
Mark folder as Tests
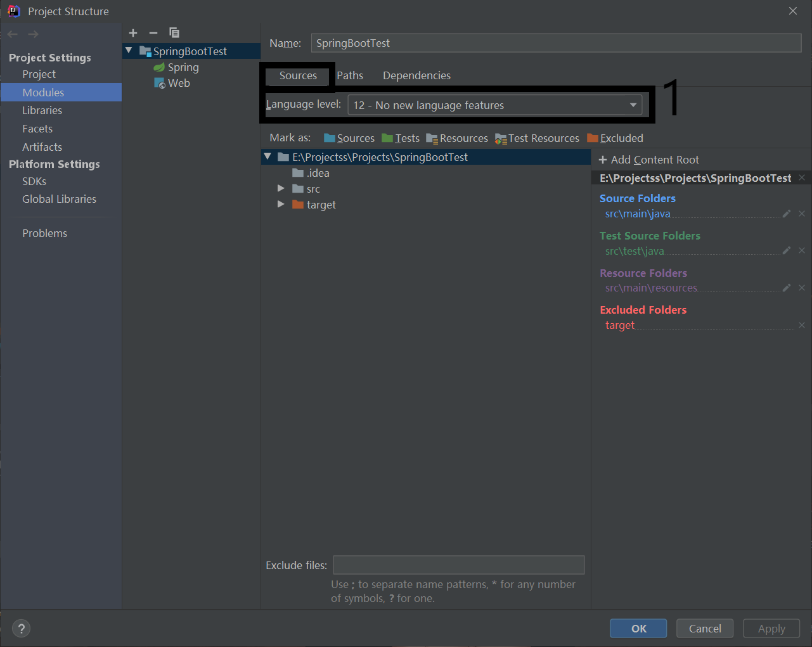[x=401, y=138]
